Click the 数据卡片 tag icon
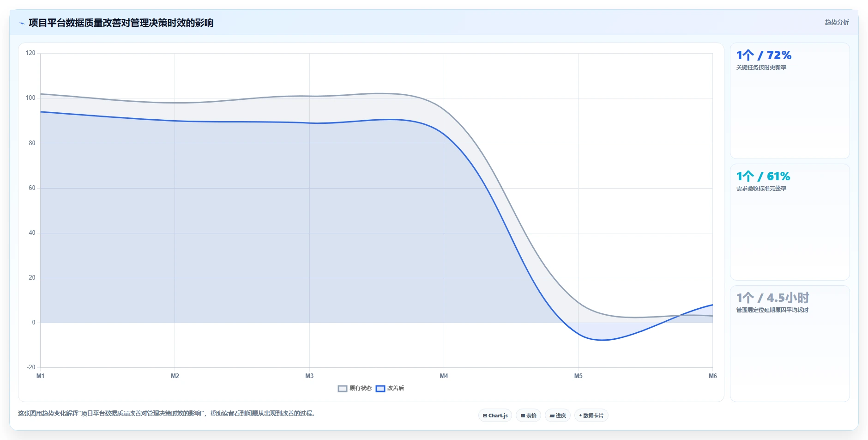The image size is (868, 440). point(580,416)
